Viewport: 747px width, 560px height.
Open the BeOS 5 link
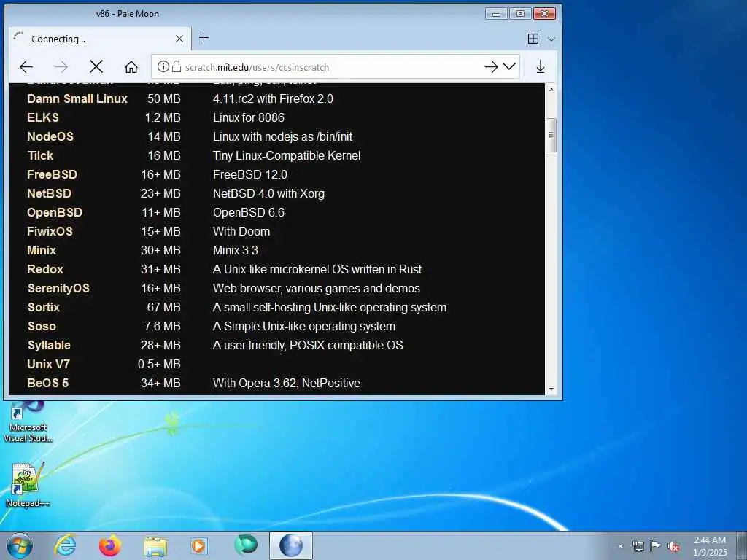coord(47,384)
